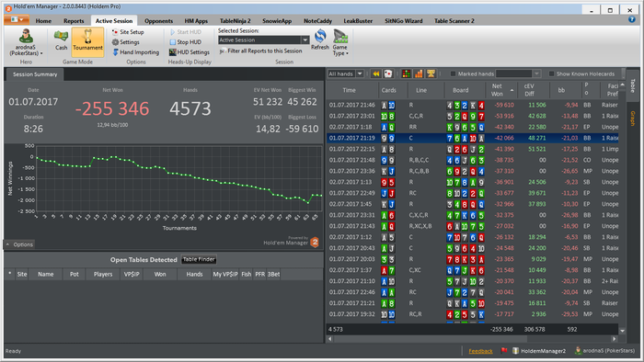
Task: Click the orange bar chart icon
Action: (419, 74)
